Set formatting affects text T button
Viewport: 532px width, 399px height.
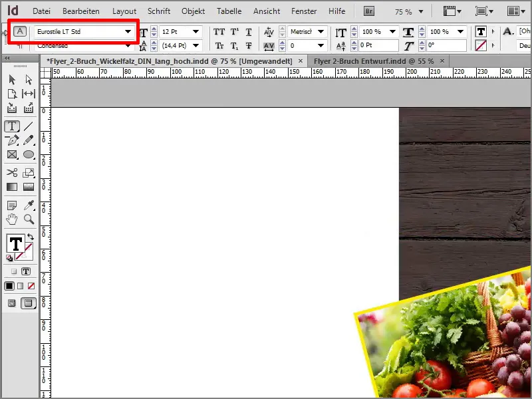point(26,271)
